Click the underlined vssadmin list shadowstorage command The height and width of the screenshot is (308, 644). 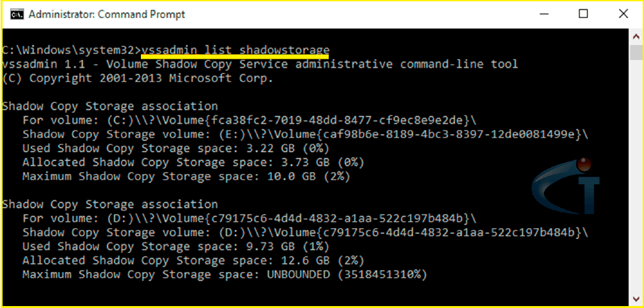235,50
